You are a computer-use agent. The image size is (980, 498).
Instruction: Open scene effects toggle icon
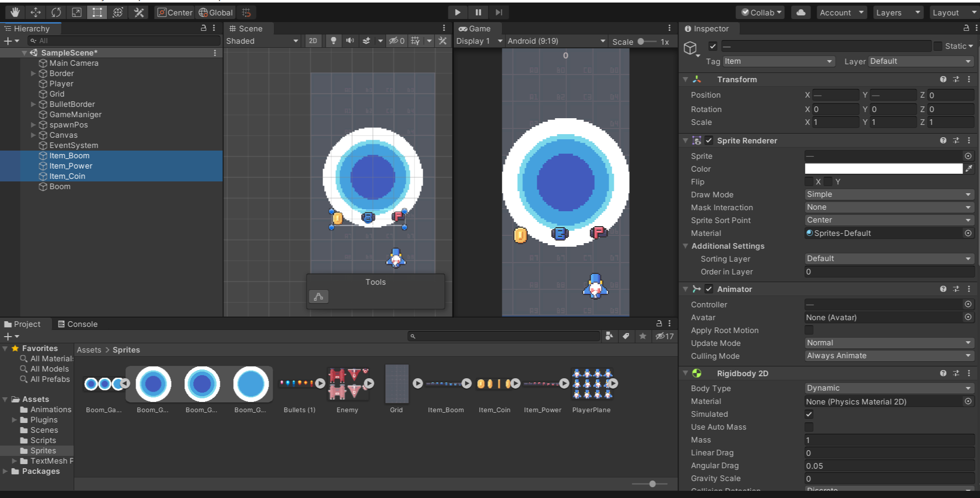[366, 41]
